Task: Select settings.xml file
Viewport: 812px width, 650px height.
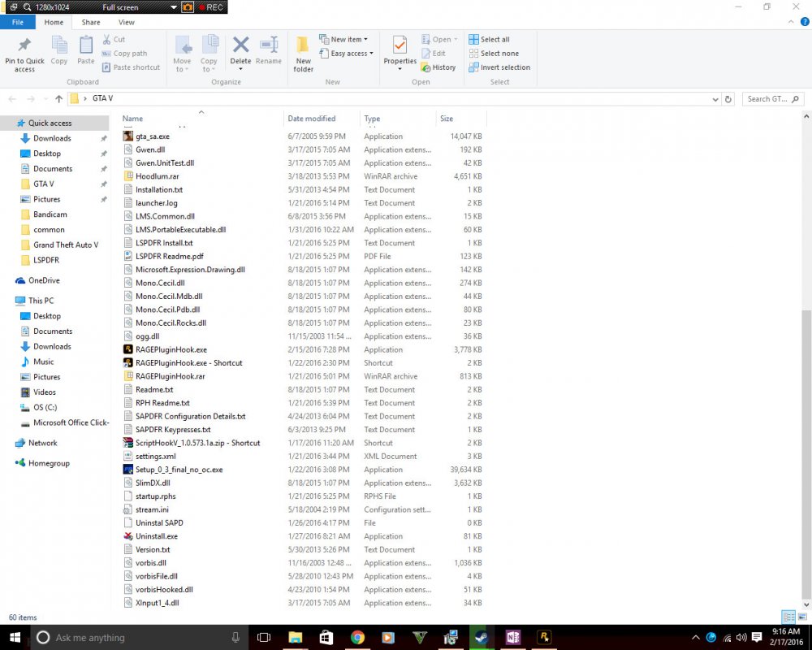Action: point(155,457)
